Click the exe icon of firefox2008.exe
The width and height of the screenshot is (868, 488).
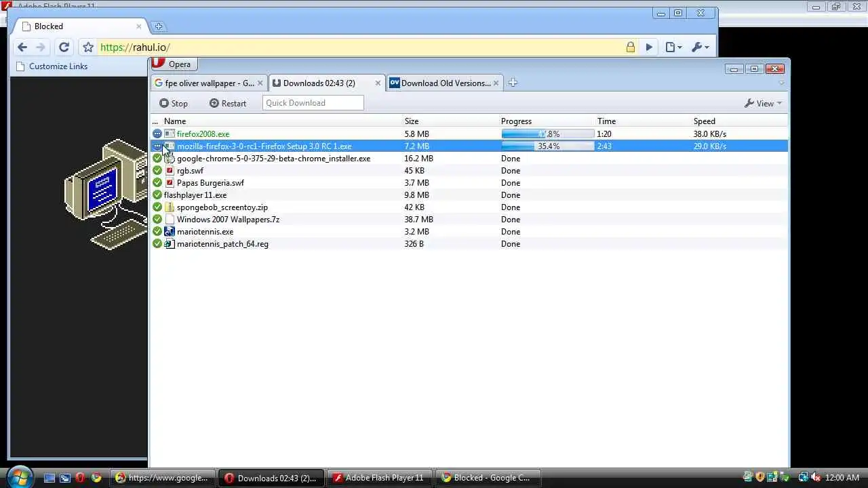point(170,134)
